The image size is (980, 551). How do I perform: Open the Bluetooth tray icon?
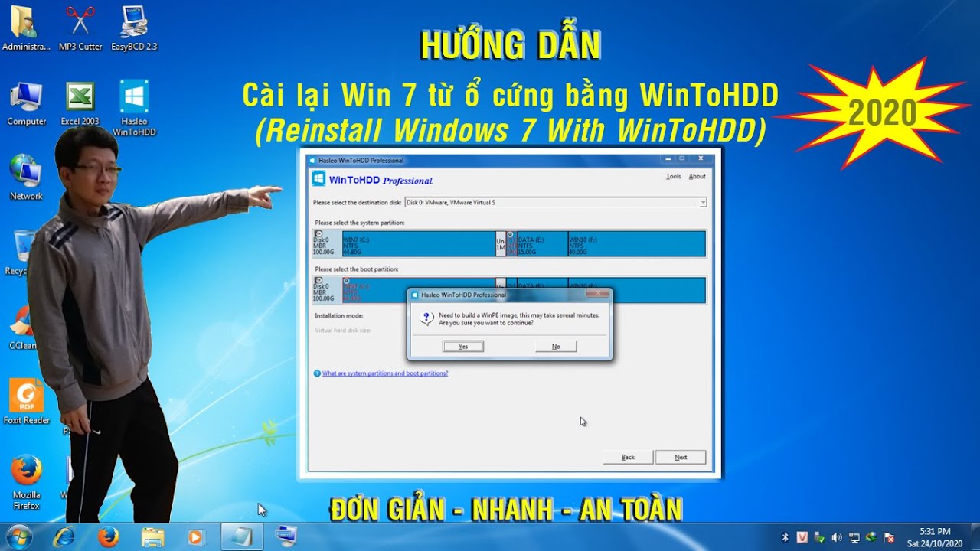pos(785,537)
